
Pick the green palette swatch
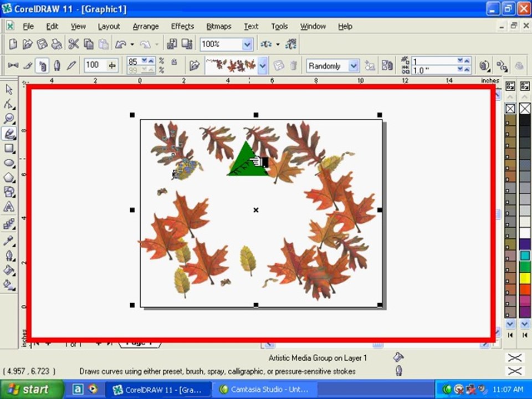pyautogui.click(x=525, y=267)
